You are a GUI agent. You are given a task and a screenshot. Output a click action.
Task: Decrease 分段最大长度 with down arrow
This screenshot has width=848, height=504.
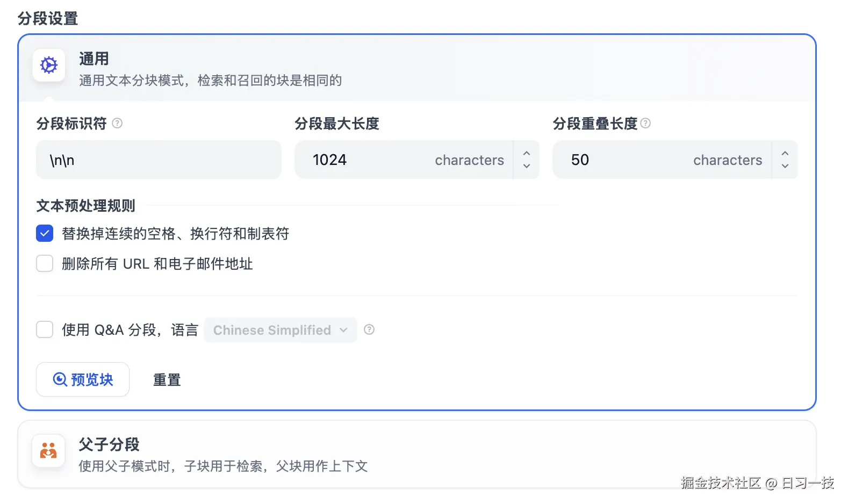coord(527,166)
